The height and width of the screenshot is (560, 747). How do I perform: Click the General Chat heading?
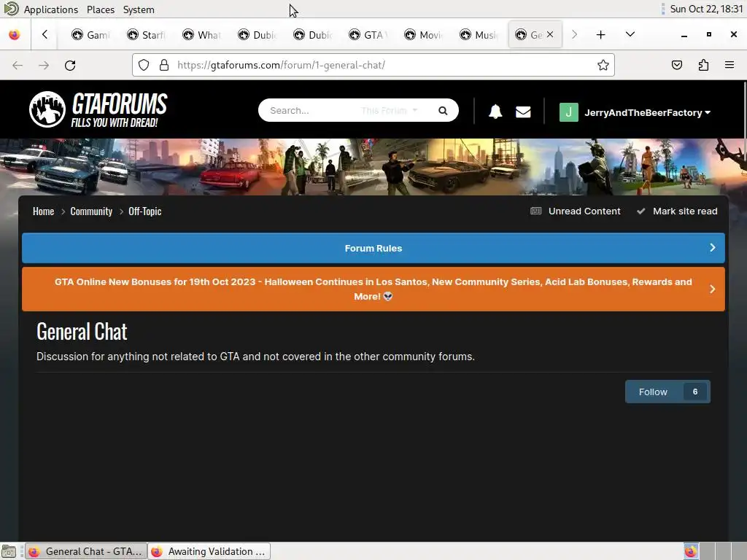click(x=82, y=332)
